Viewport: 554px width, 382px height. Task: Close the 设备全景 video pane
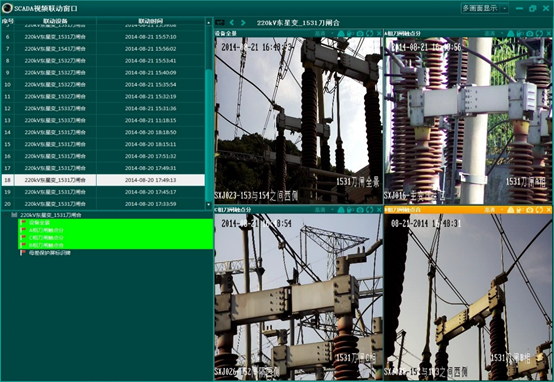click(379, 33)
